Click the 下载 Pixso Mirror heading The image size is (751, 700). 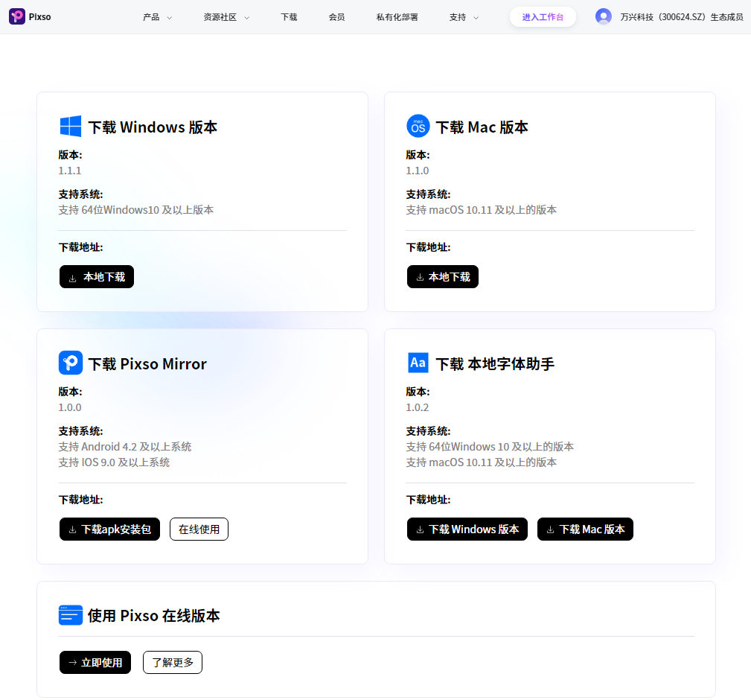click(x=147, y=364)
